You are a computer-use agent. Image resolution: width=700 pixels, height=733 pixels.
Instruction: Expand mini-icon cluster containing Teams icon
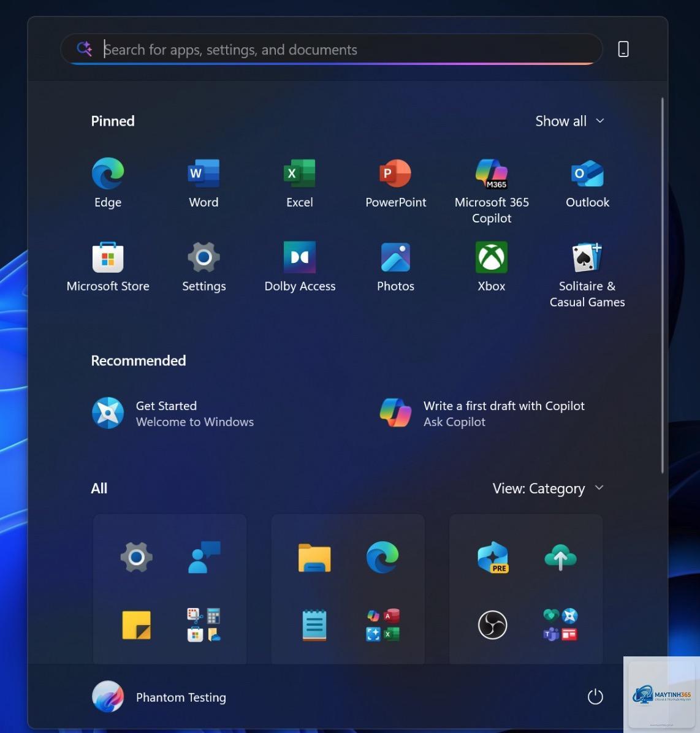coord(561,625)
